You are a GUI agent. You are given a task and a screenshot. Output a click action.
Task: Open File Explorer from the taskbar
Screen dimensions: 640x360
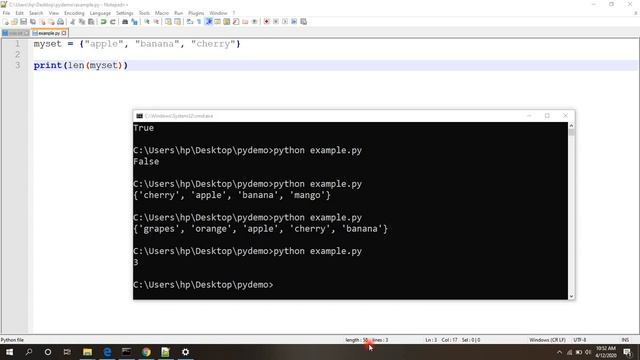[x=87, y=352]
